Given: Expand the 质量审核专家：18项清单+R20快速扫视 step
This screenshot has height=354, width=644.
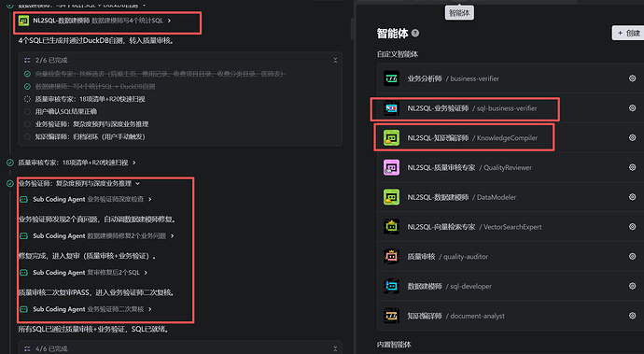Looking at the screenshot, I should tap(133, 163).
